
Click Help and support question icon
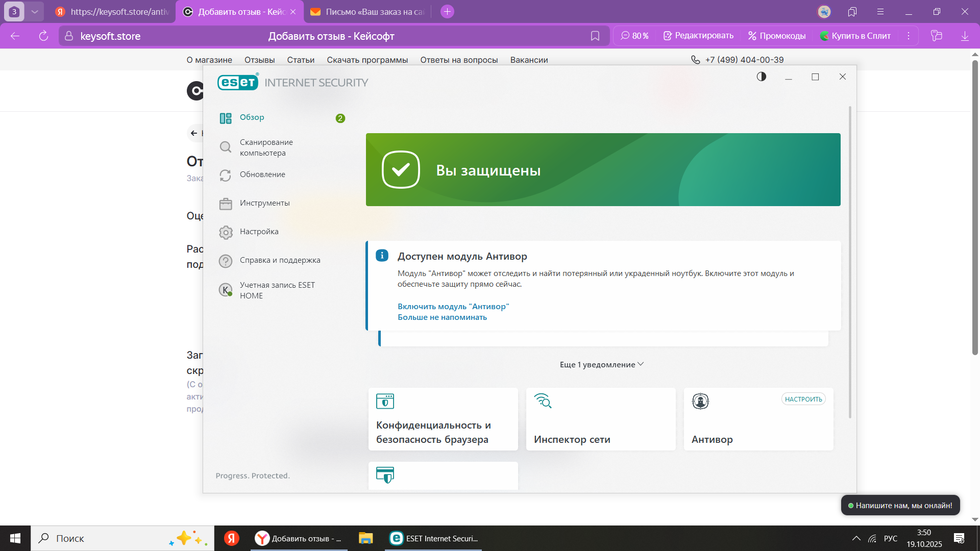pyautogui.click(x=225, y=261)
